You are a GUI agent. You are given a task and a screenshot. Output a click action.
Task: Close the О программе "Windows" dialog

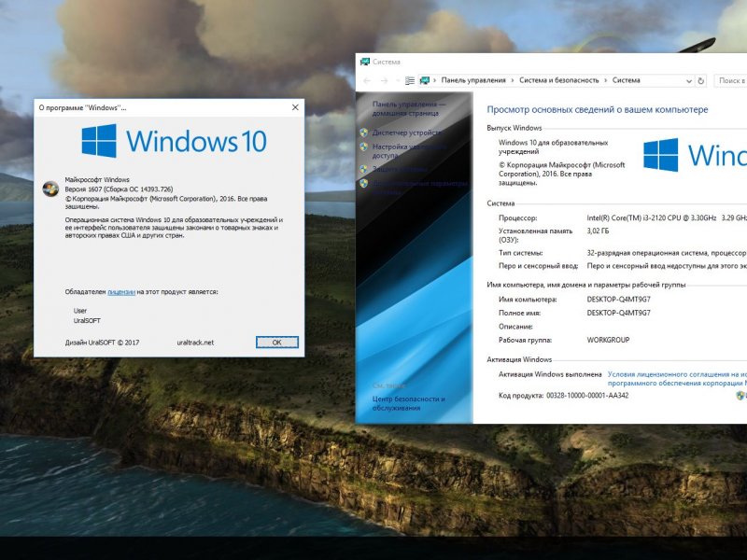point(295,107)
